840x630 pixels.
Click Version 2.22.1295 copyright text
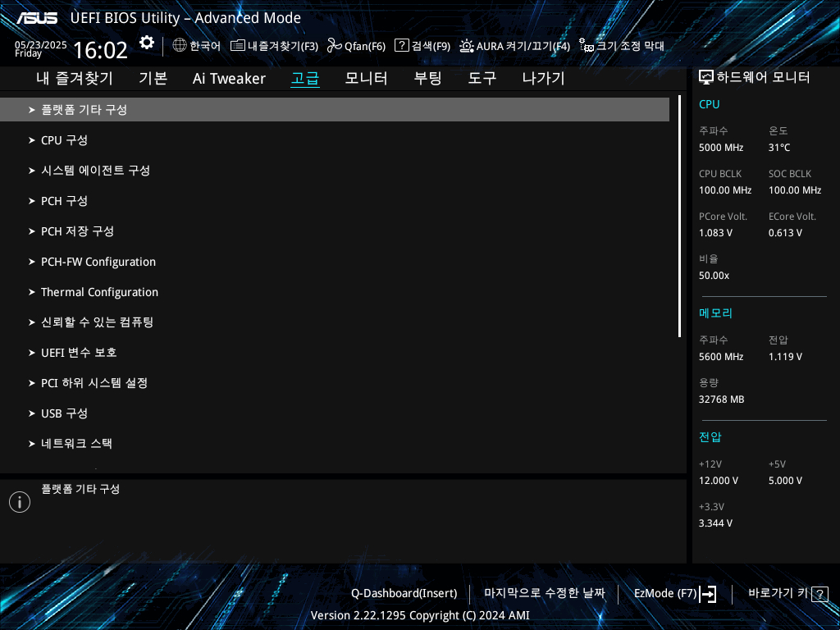tap(420, 615)
